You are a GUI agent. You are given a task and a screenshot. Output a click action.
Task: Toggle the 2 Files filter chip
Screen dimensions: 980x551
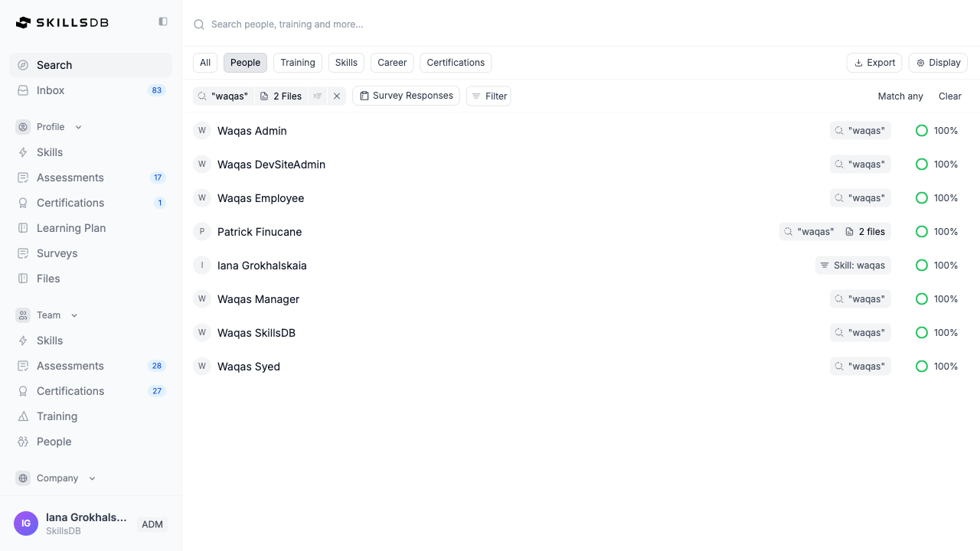pos(281,96)
